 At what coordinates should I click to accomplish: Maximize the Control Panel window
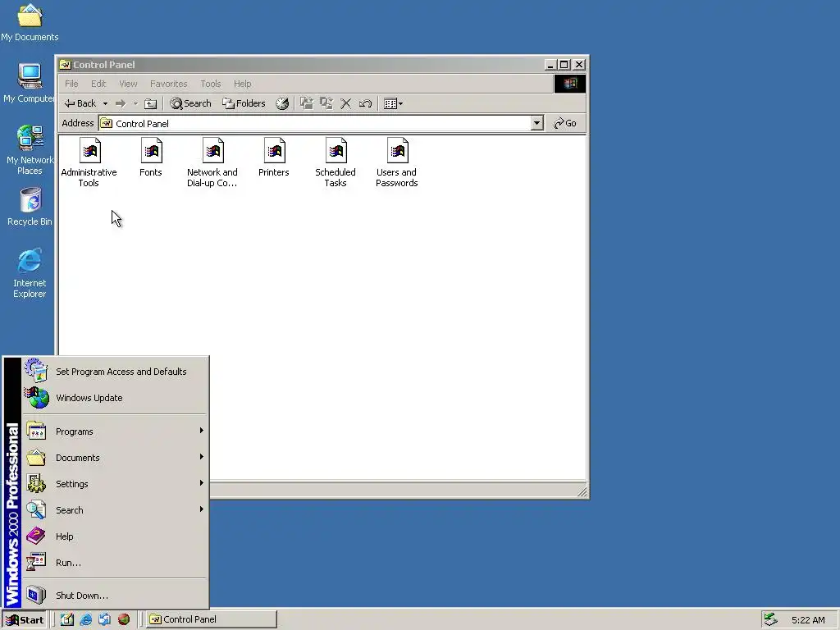(564, 65)
